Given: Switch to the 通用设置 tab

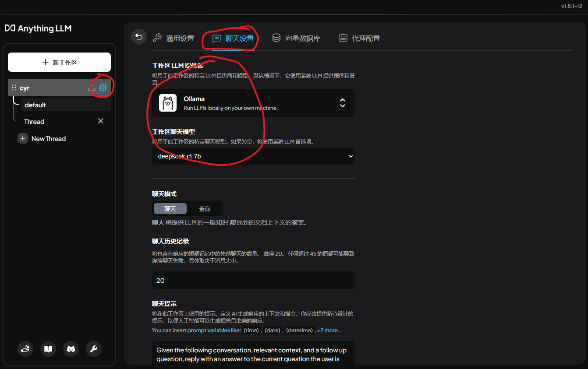Looking at the screenshot, I should tap(173, 38).
